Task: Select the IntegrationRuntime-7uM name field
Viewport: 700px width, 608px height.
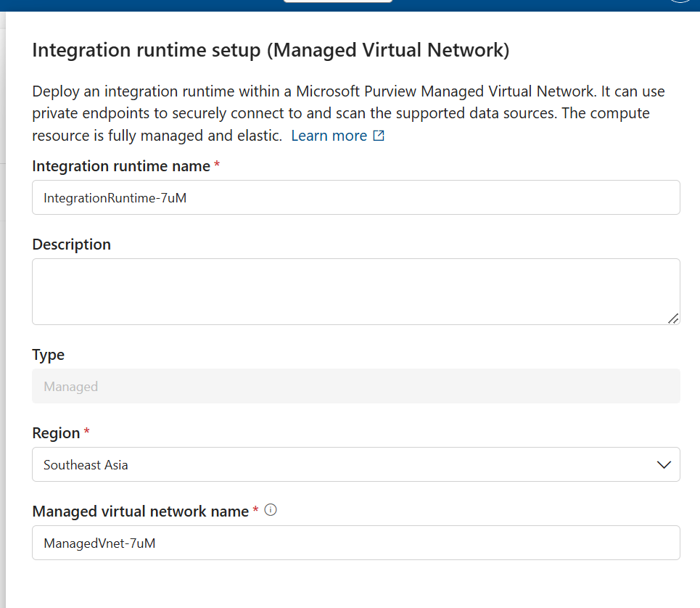Action: (355, 197)
